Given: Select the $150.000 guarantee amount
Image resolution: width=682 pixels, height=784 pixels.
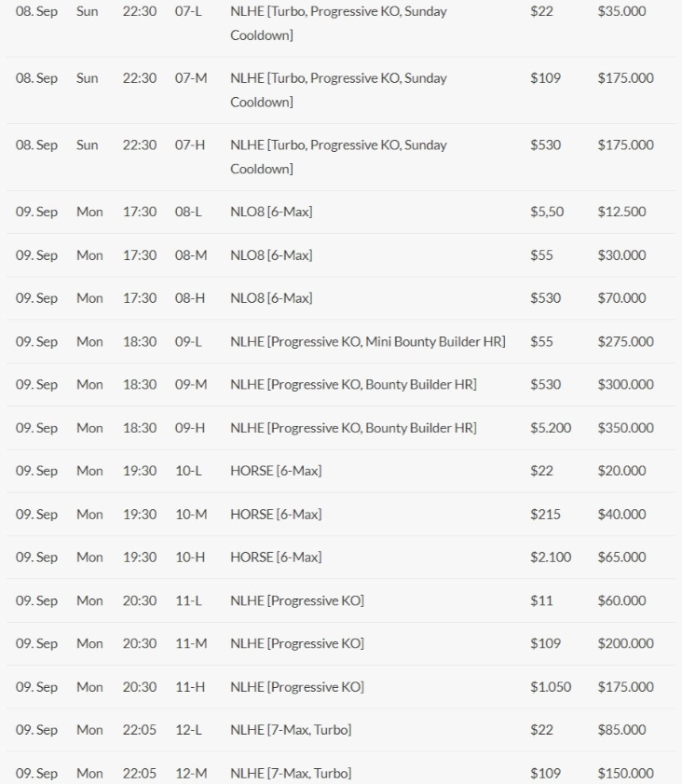Looking at the screenshot, I should click(625, 773).
